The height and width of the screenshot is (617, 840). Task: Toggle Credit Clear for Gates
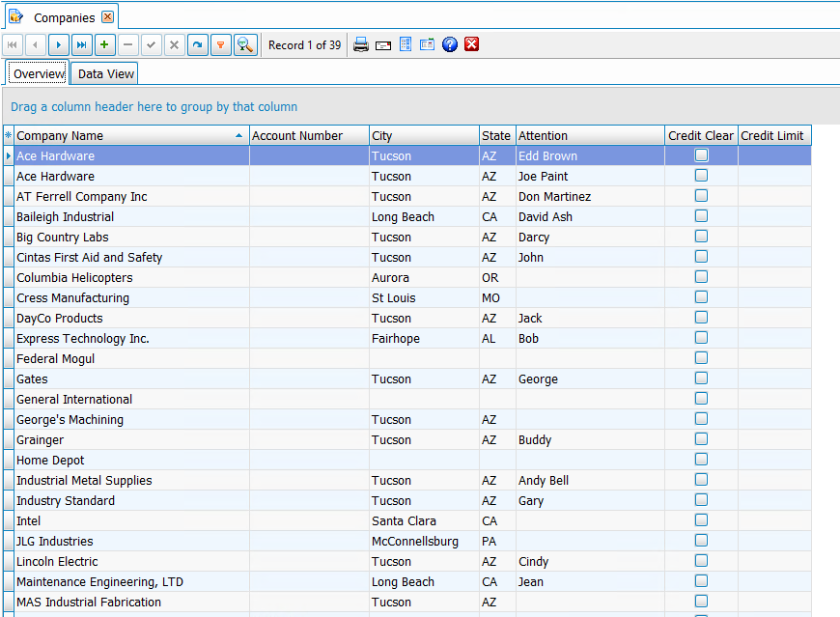point(701,379)
